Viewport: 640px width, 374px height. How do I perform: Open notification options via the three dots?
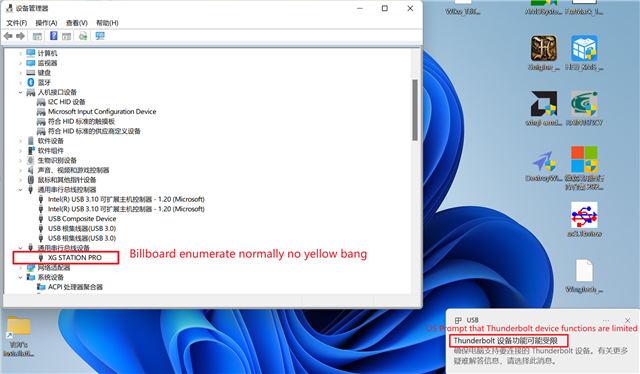[606, 321]
